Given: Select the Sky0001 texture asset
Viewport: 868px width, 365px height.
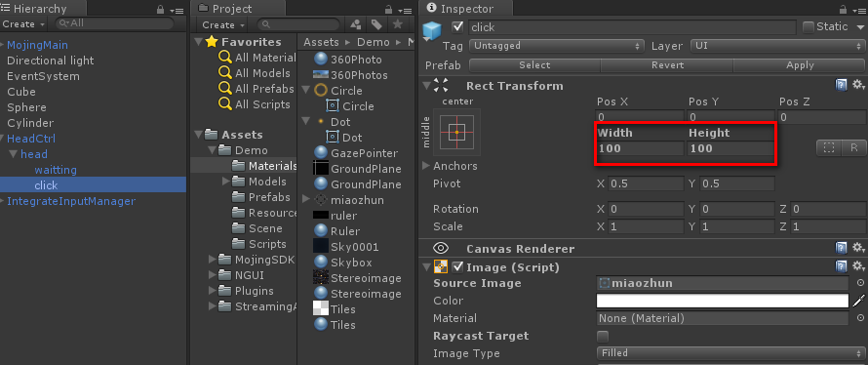Looking at the screenshot, I should (321, 247).
